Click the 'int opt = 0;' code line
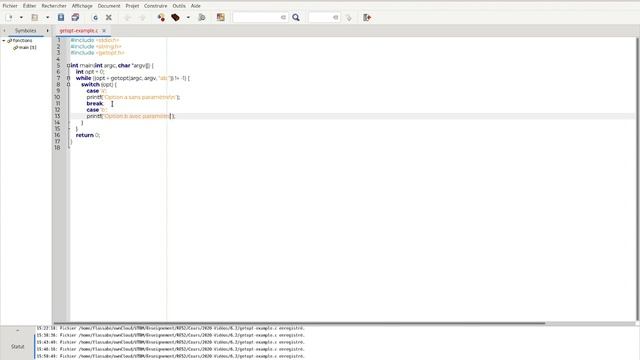This screenshot has width=640, height=360. point(90,72)
